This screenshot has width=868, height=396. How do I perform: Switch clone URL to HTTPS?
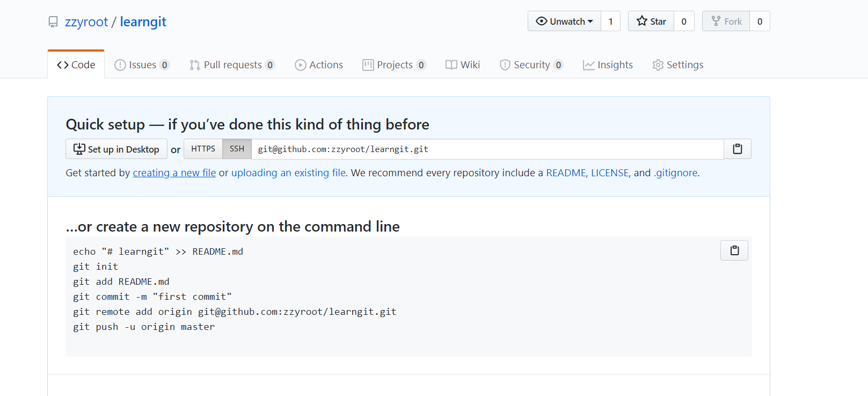203,149
